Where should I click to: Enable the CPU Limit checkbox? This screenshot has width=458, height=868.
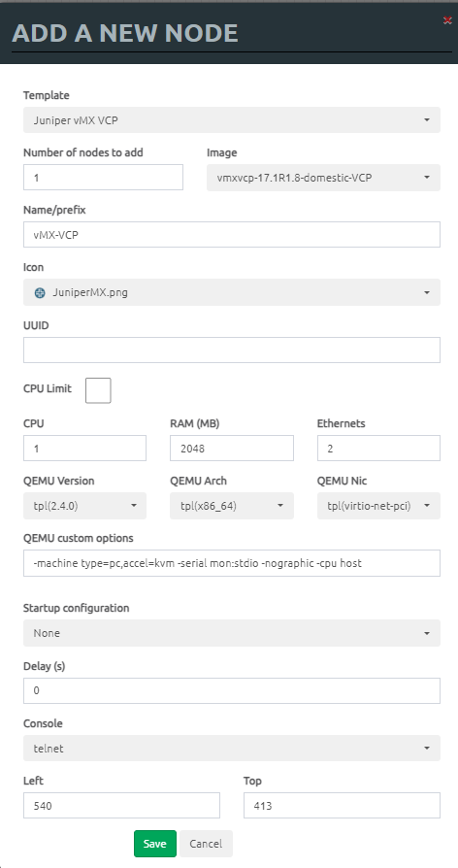click(x=98, y=390)
